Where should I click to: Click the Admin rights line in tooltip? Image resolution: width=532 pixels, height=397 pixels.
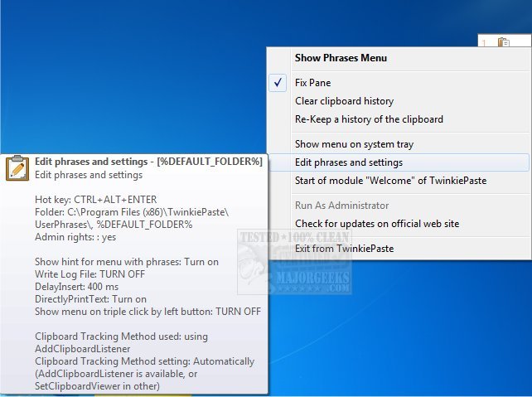(75, 237)
